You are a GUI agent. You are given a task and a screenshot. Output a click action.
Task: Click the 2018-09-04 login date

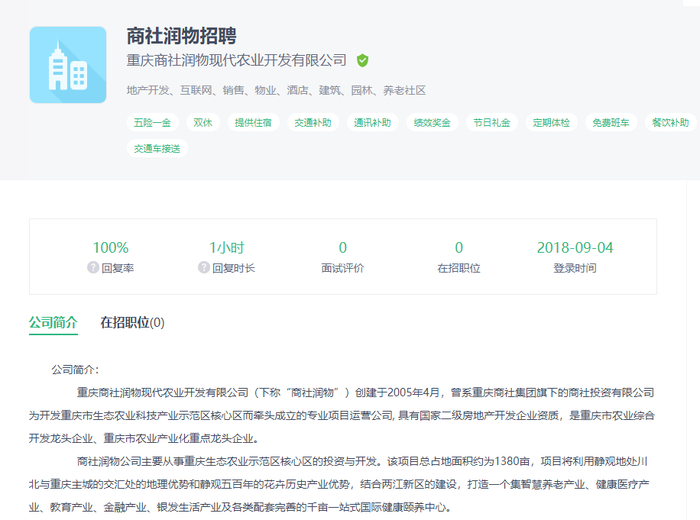pos(575,248)
